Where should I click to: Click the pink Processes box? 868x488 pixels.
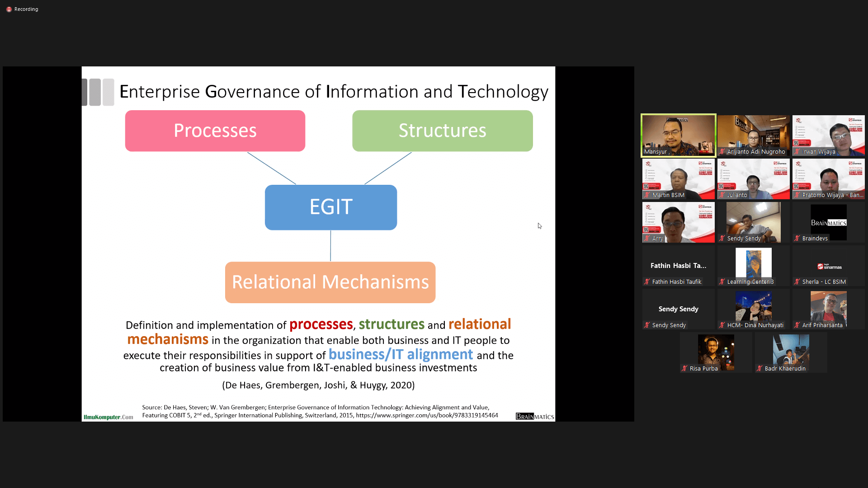215,131
